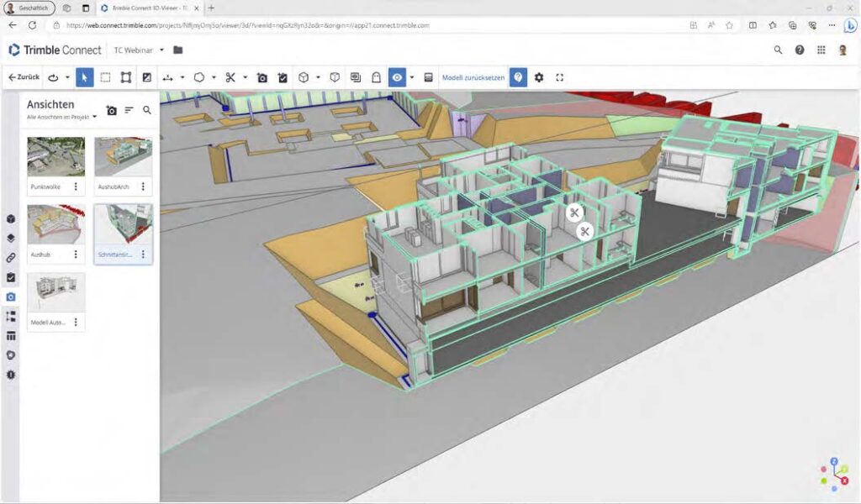Select the scissors clip plane tool
Screen dimensions: 861x504
pos(230,77)
